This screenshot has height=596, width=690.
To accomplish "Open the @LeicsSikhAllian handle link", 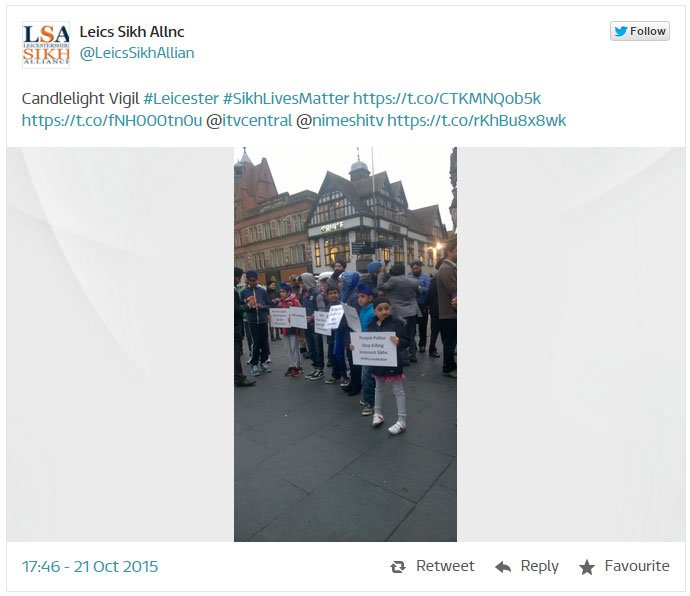I will point(137,53).
